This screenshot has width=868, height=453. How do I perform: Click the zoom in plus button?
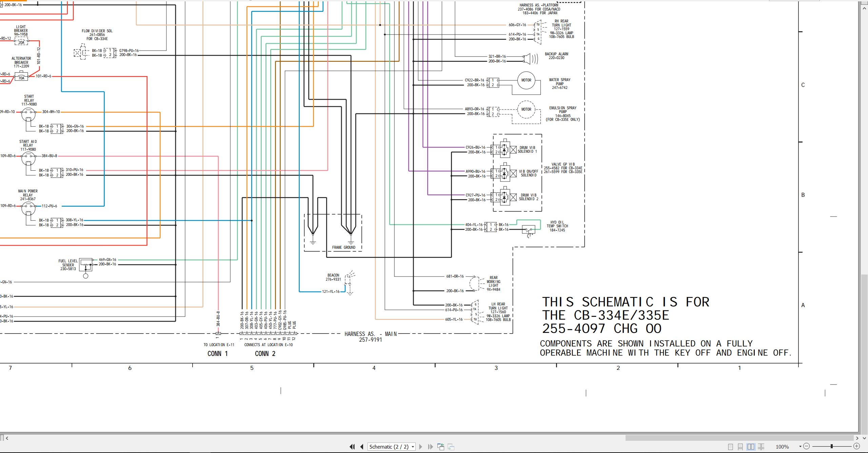click(857, 446)
